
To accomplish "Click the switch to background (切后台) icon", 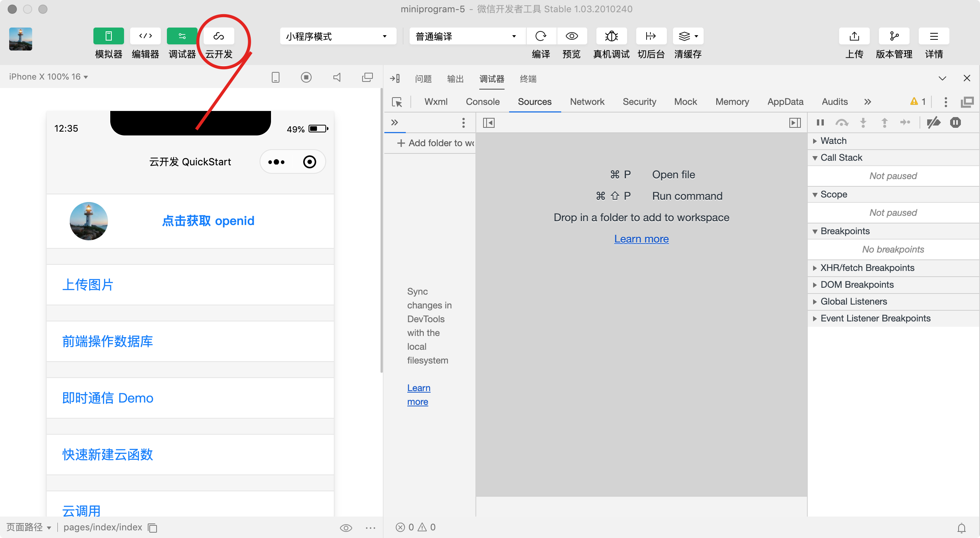I will click(651, 36).
